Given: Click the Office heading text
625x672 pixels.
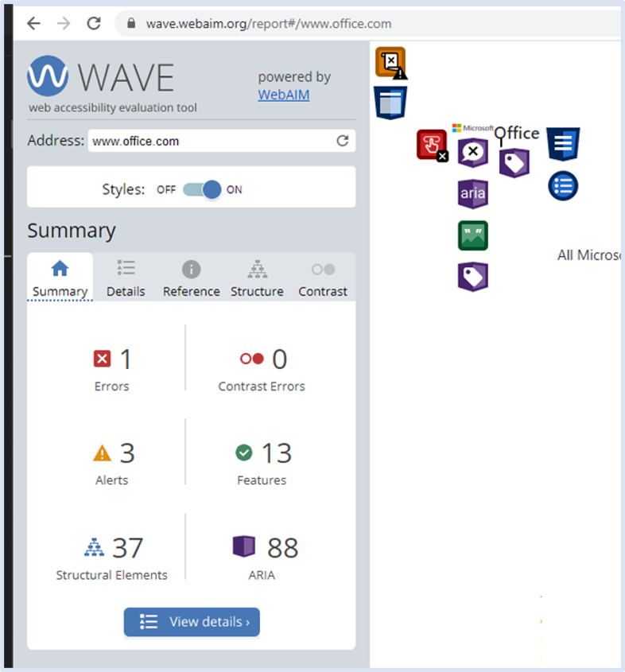Looking at the screenshot, I should click(x=517, y=134).
